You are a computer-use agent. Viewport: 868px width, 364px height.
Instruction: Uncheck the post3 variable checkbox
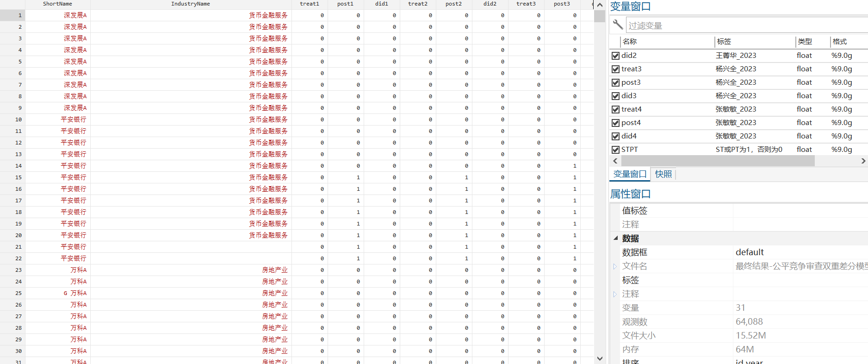(615, 82)
